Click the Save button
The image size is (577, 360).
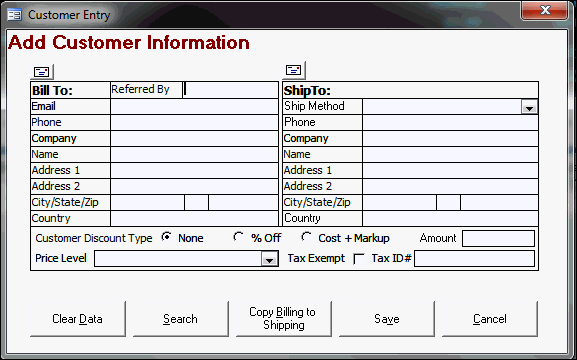[x=387, y=319]
